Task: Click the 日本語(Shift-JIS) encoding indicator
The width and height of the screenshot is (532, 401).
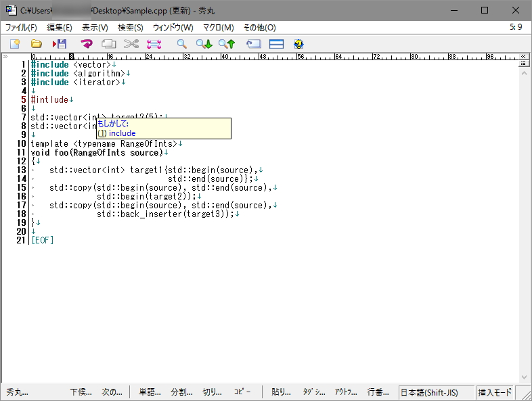Action: pyautogui.click(x=436, y=392)
